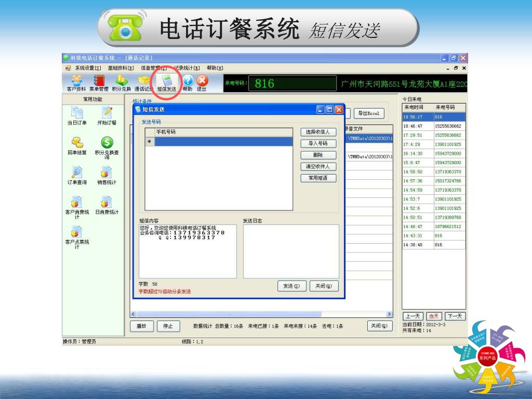Open the 信息管理 menu

(154, 68)
